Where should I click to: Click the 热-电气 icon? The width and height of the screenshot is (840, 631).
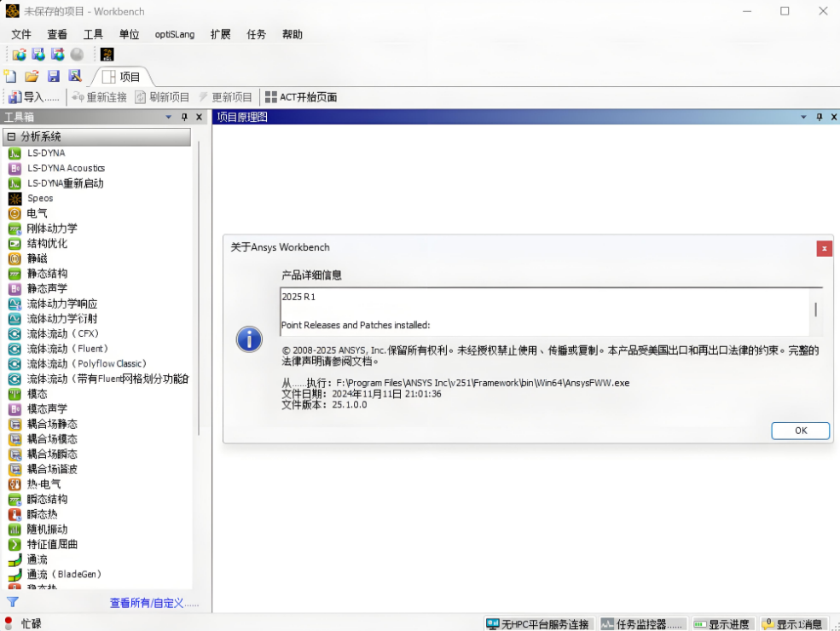[14, 484]
